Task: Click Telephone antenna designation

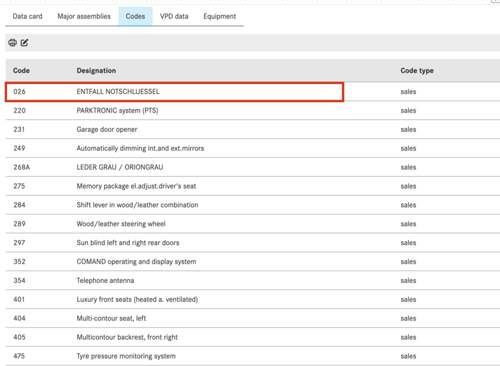Action: click(105, 281)
